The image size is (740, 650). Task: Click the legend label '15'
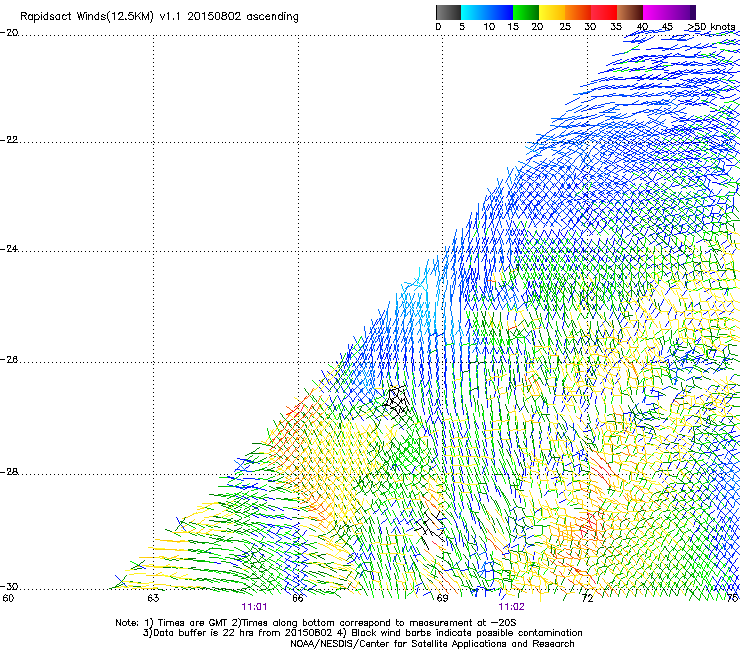click(513, 27)
